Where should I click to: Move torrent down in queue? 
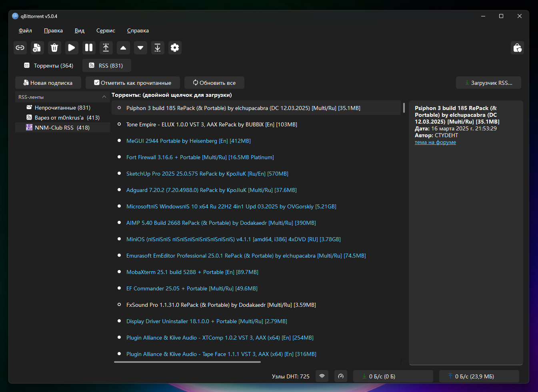(140, 48)
